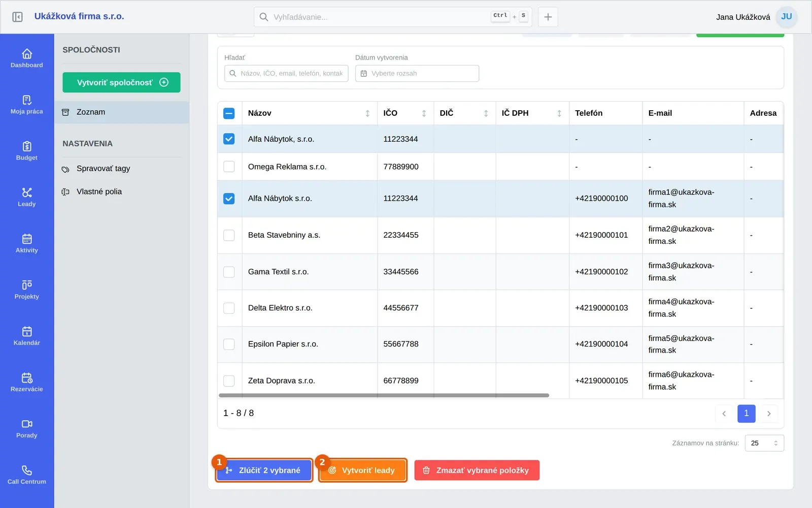Click the plus quick-add button
This screenshot has height=508, width=812.
click(x=548, y=17)
